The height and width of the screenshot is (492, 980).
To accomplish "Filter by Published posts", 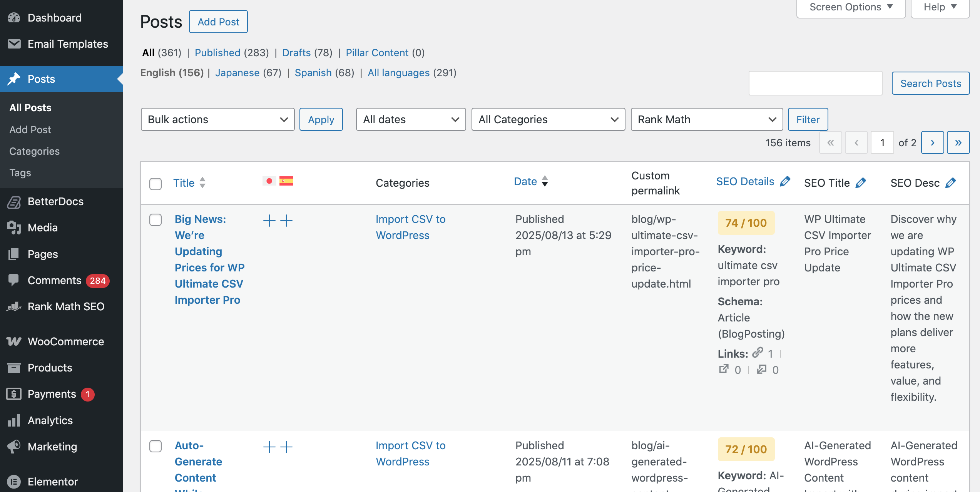I will click(x=217, y=53).
